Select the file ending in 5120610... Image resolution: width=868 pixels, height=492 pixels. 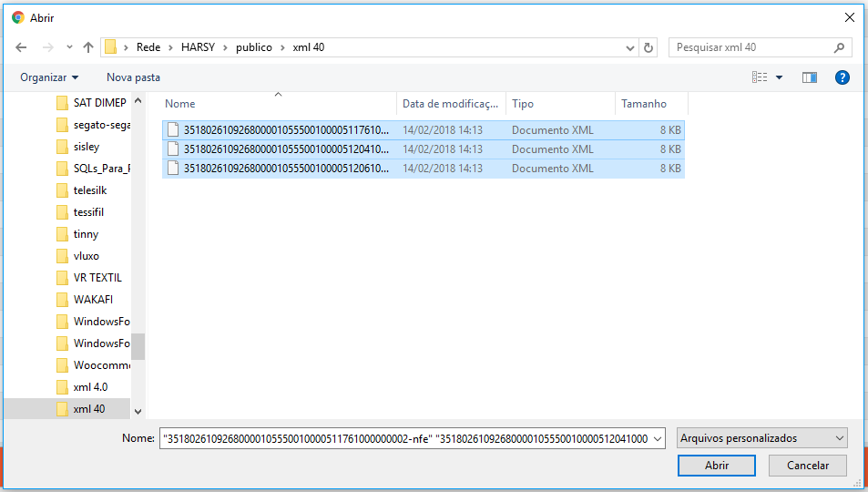[x=424, y=168]
